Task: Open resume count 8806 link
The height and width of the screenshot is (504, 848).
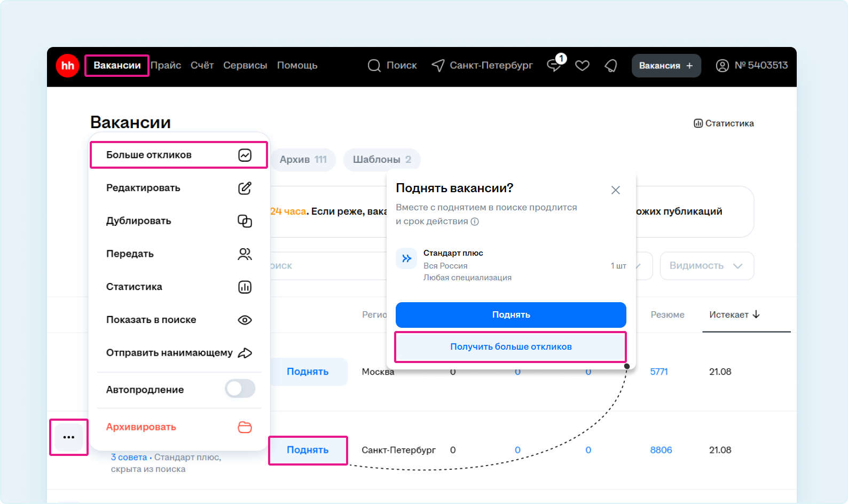Action: 661,450
